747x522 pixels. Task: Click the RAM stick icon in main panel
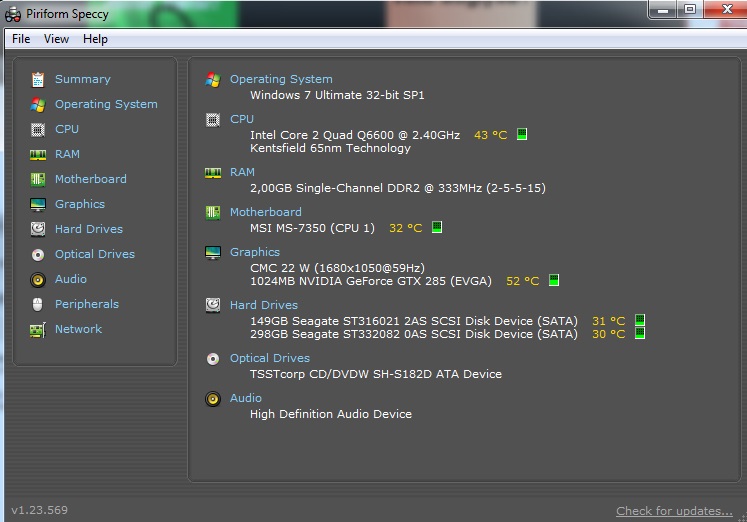pos(213,173)
